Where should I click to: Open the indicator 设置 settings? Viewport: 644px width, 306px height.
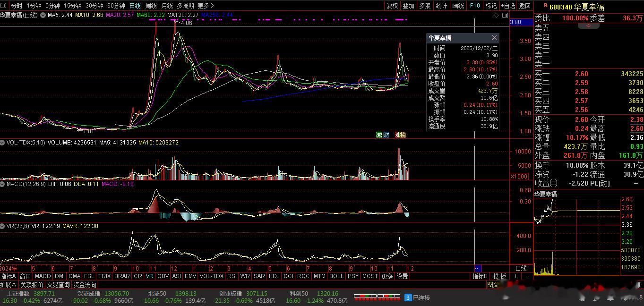pyautogui.click(x=402, y=276)
